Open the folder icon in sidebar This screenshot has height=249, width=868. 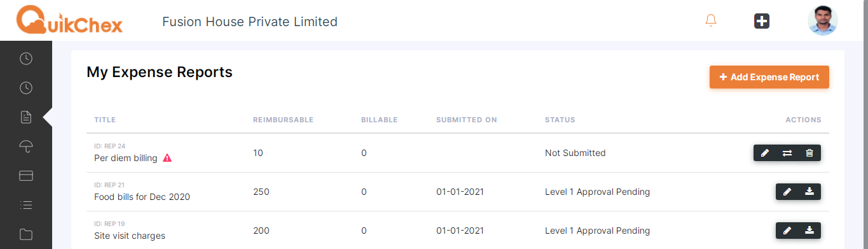26,234
